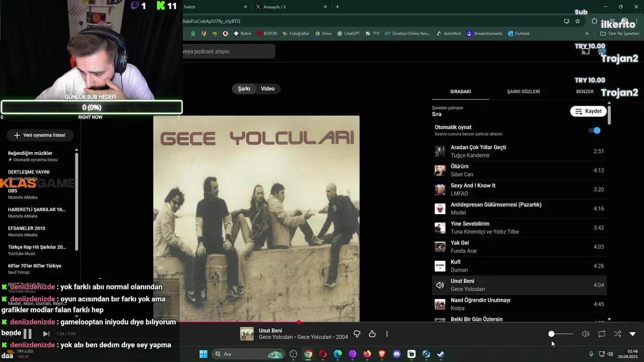Skip to the next track
644x362 pixels.
[46, 334]
